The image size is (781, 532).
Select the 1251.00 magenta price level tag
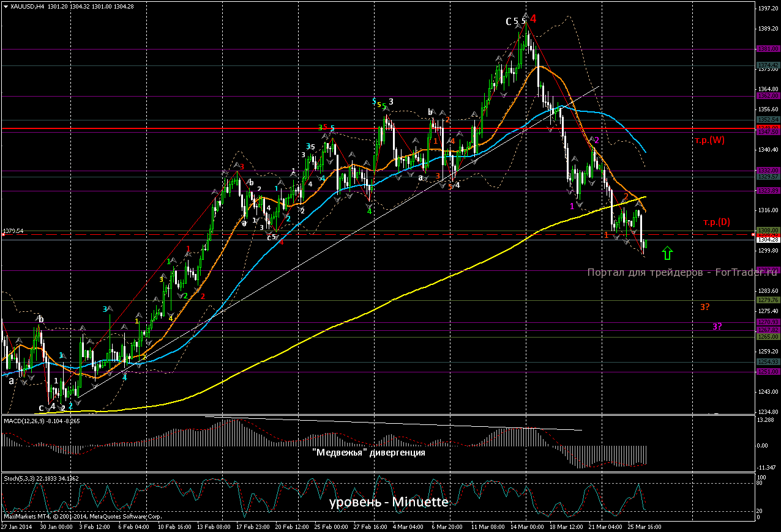point(768,372)
